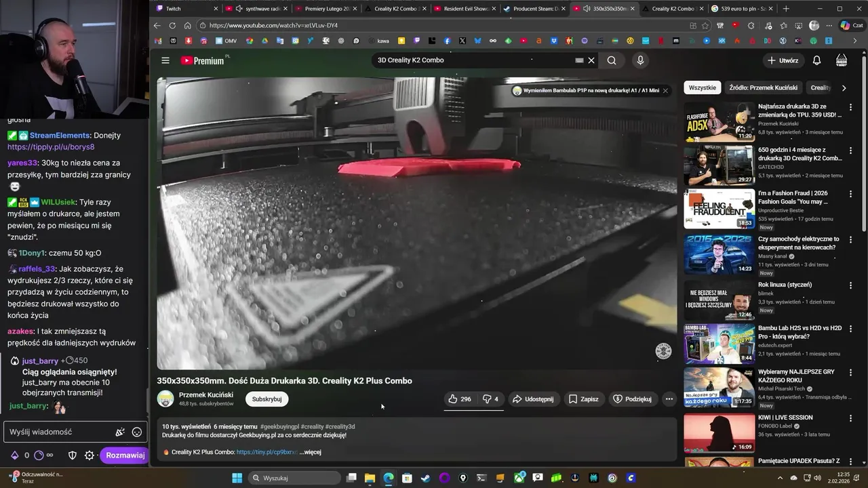Show hidden system tray icons chevron
Viewport: 868px width, 488px height.
(x=780, y=478)
